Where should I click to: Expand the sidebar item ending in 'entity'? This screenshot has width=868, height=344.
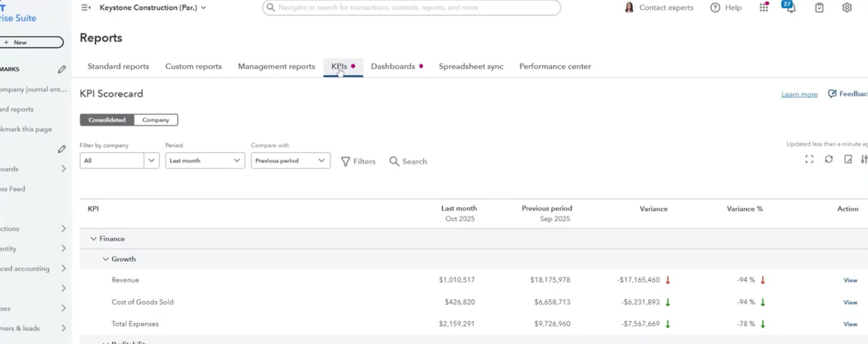coord(64,248)
